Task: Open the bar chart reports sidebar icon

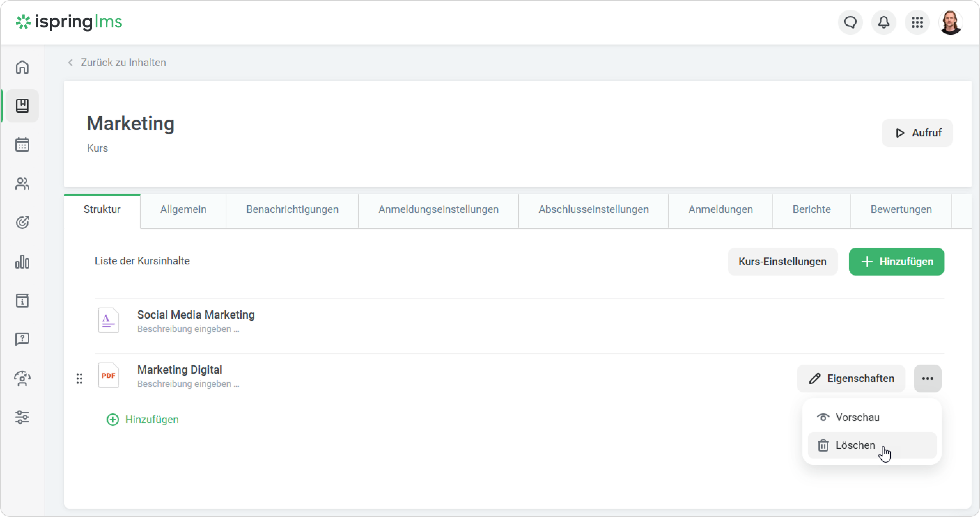Action: pos(22,262)
